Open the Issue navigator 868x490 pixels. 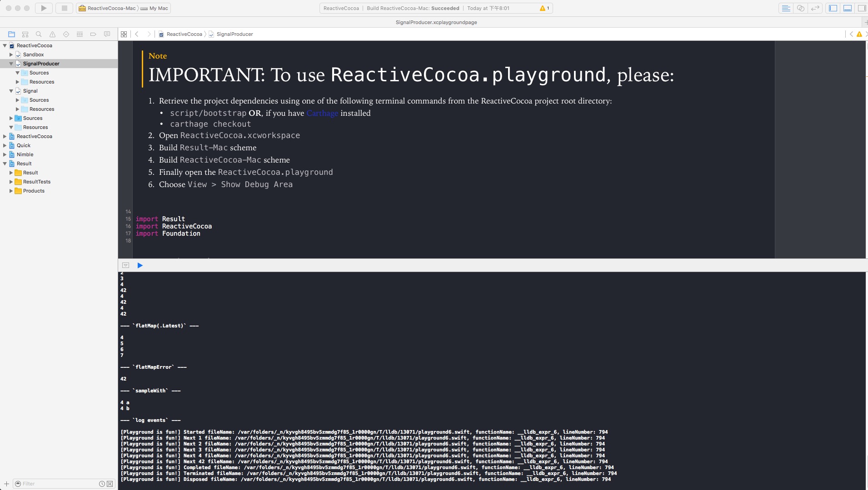pyautogui.click(x=52, y=34)
